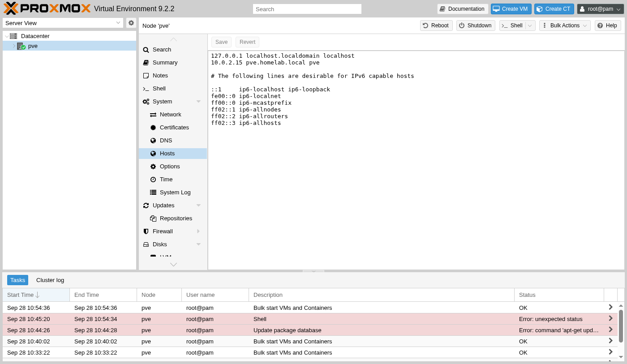The height and width of the screenshot is (364, 627).
Task: Click the Documentation button
Action: pos(463,9)
